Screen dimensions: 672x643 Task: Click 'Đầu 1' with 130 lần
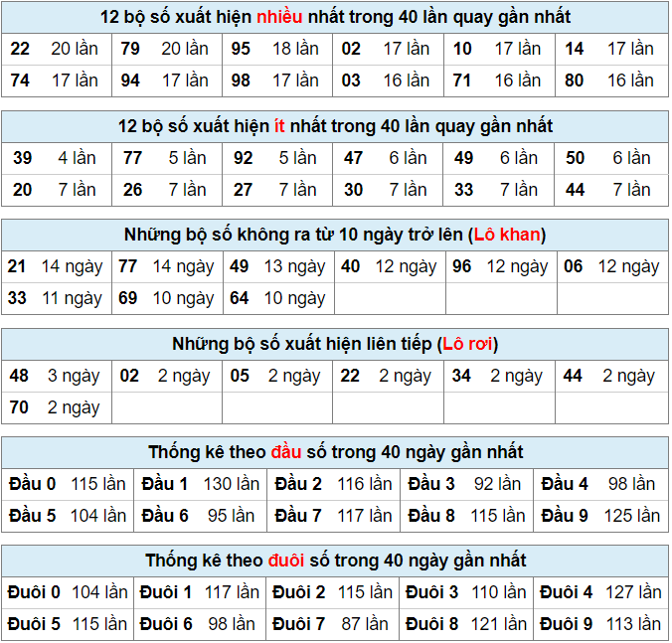pos(201,484)
